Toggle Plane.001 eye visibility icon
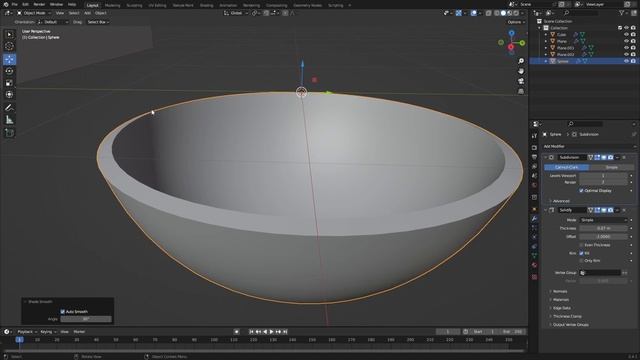 point(626,48)
